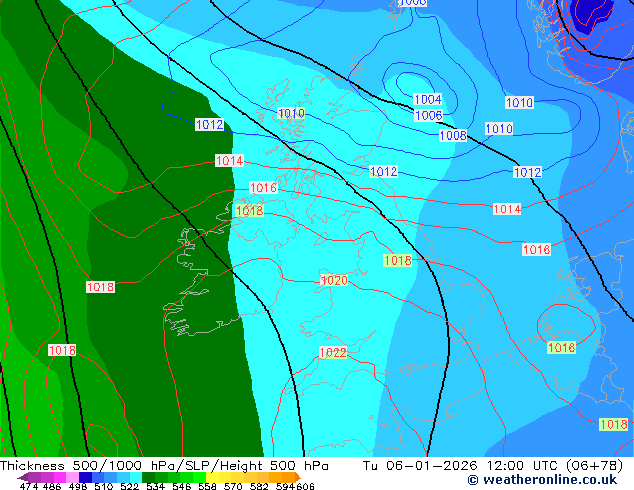The width and height of the screenshot is (634, 490).
Task: Click legend value 558
Action: click(x=207, y=486)
